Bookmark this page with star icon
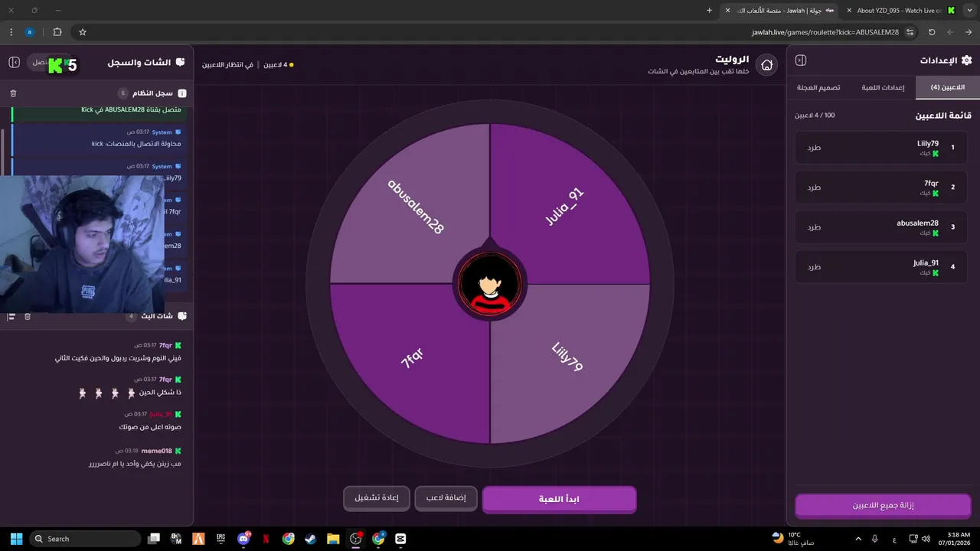This screenshot has width=980, height=551. 83,32
